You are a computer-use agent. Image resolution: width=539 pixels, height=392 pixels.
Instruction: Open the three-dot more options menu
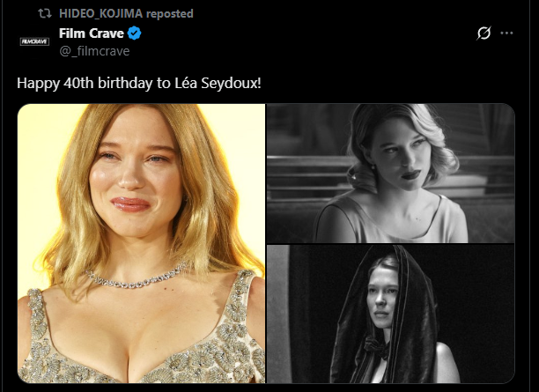tap(506, 33)
